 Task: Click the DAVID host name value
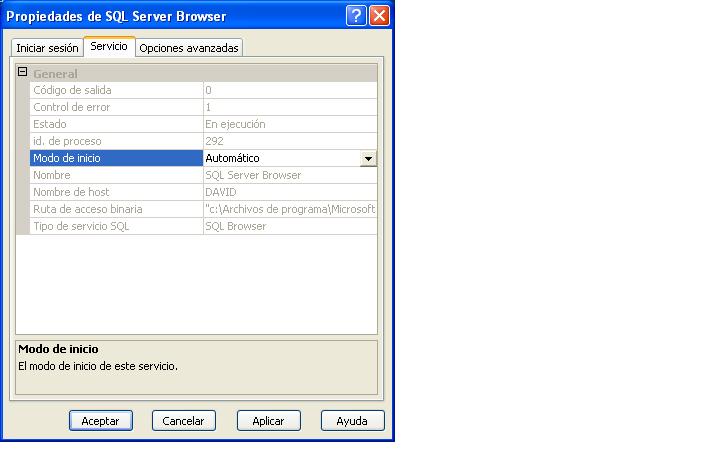pyautogui.click(x=220, y=192)
